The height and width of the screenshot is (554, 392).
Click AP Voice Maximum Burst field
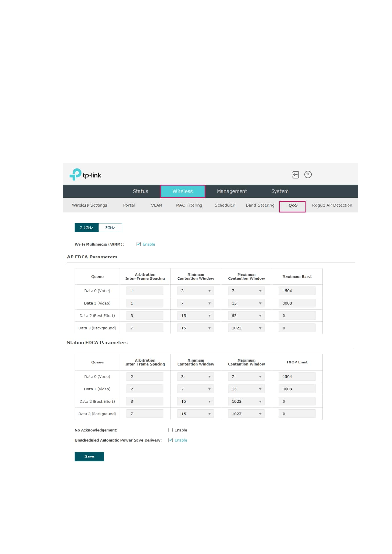coord(297,291)
